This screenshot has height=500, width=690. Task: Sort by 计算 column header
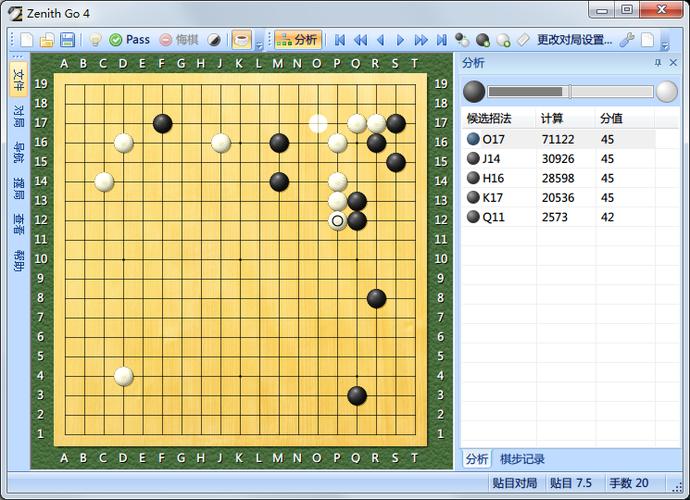point(565,118)
